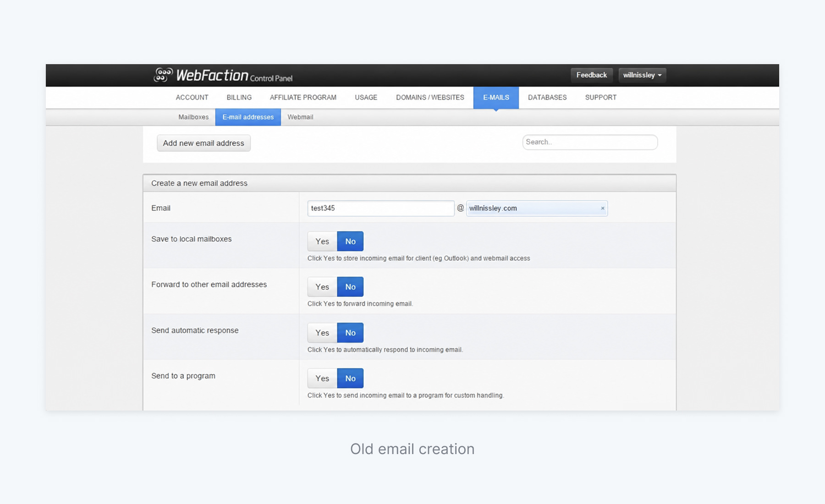The height and width of the screenshot is (504, 825).
Task: Open the SUPPORT section
Action: click(600, 98)
